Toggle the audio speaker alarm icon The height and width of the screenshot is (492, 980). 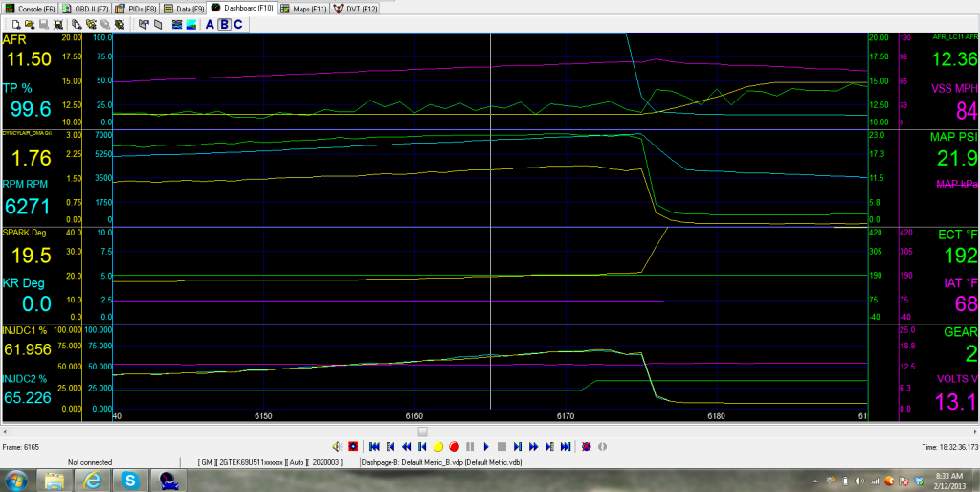tap(338, 446)
